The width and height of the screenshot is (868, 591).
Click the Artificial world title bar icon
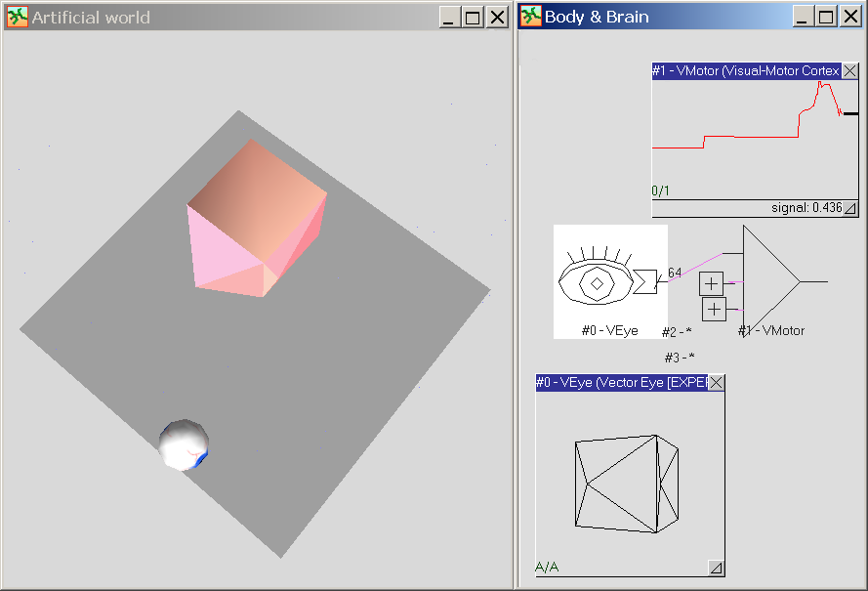[x=17, y=17]
